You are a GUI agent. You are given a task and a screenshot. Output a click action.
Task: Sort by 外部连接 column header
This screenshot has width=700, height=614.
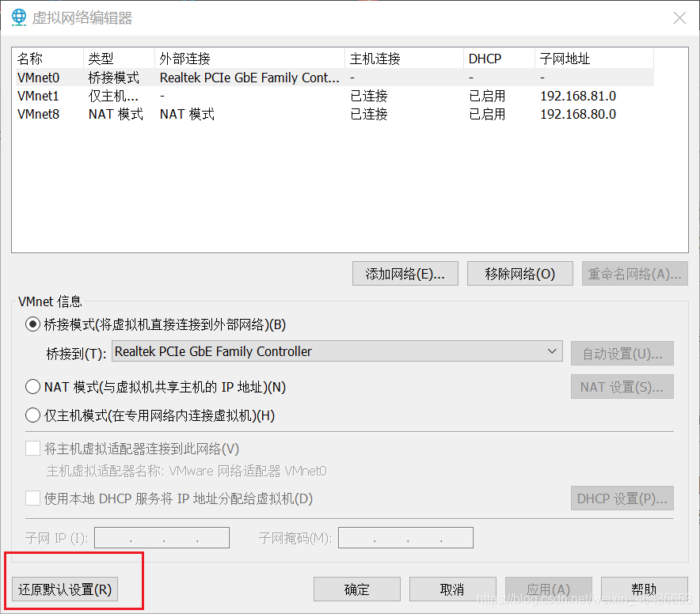(249, 59)
